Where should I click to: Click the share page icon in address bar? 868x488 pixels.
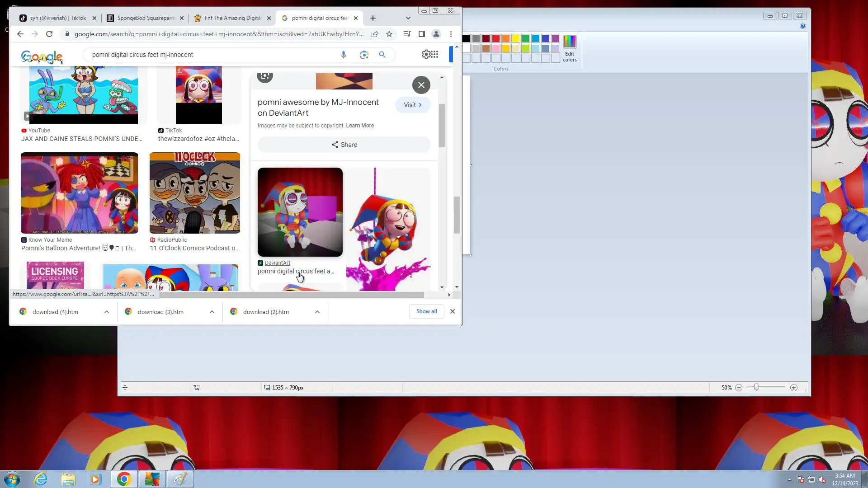[375, 34]
